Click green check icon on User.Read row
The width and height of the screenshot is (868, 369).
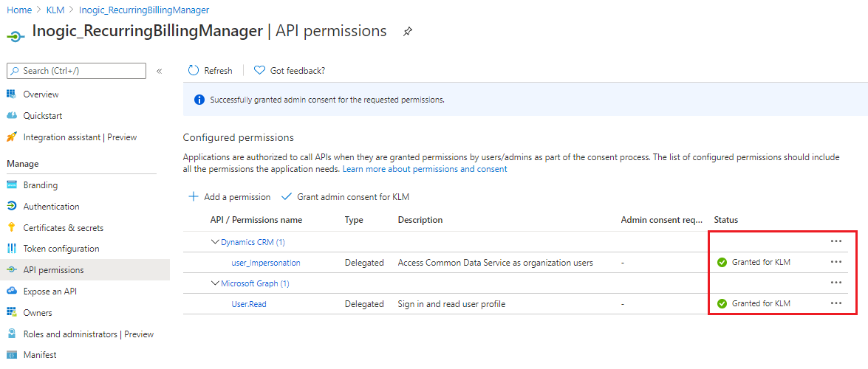pyautogui.click(x=721, y=304)
